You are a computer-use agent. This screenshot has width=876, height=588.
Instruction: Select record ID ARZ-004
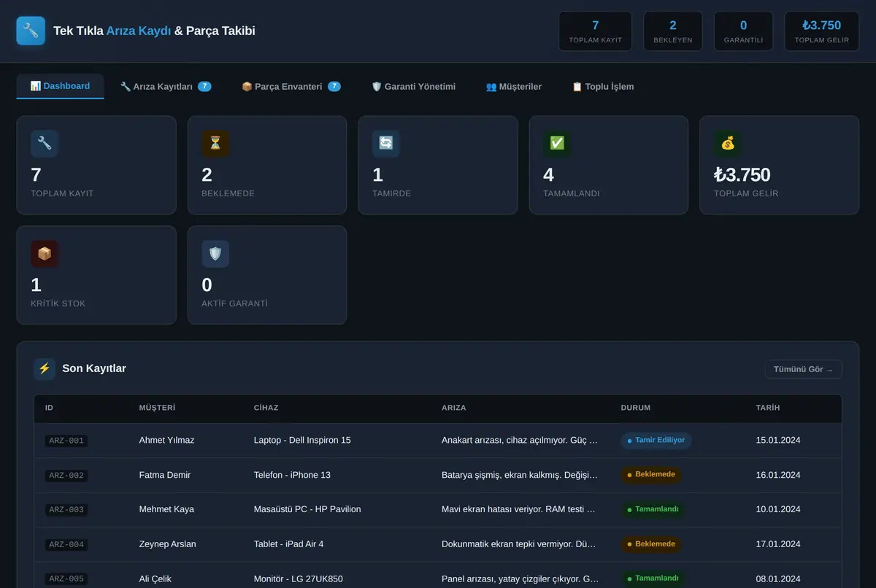pos(66,544)
